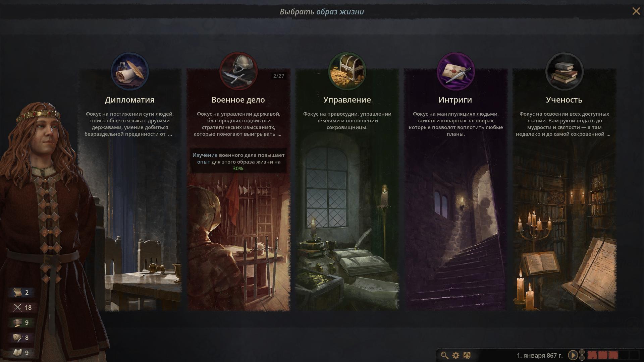The width and height of the screenshot is (644, 362).
Task: Select the Управление treasure chest icon
Action: point(347,71)
